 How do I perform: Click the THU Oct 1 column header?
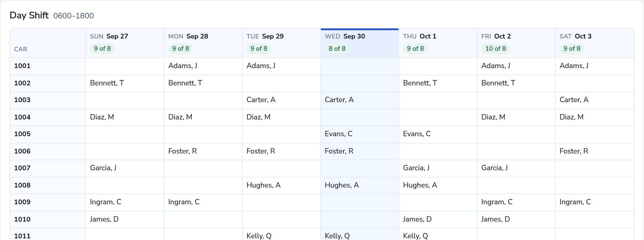tap(438, 43)
